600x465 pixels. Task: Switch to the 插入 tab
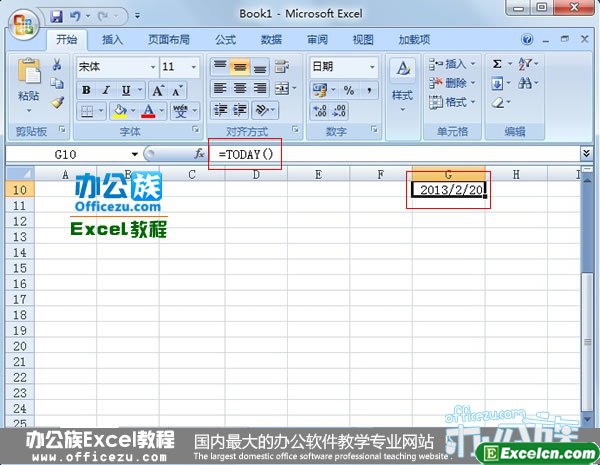[112, 40]
